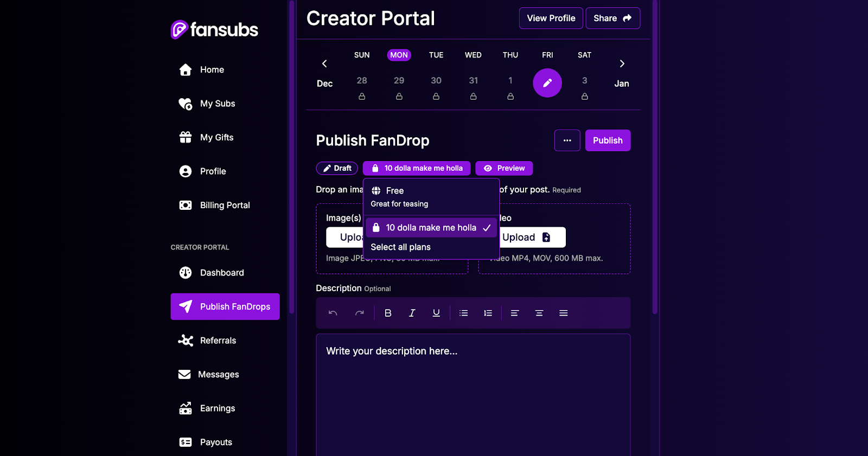The height and width of the screenshot is (456, 868).
Task: Insert a numbered list
Action: [x=488, y=313]
